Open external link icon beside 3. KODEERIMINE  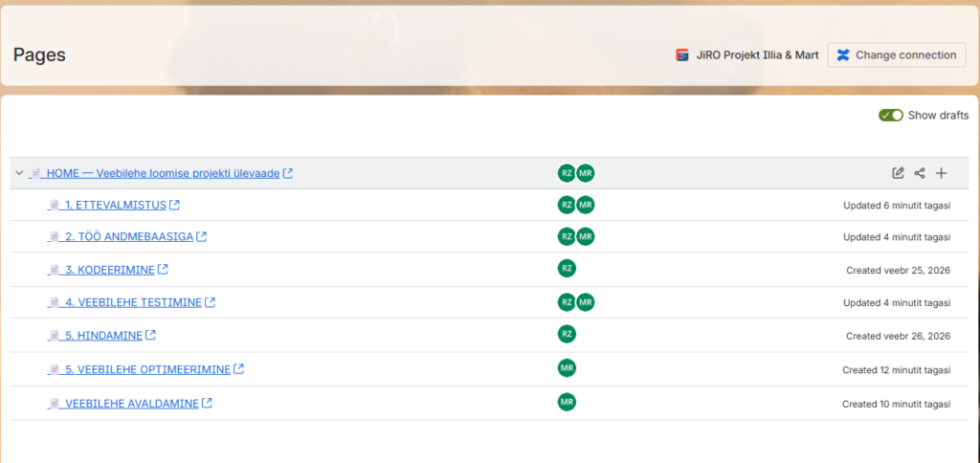click(163, 270)
